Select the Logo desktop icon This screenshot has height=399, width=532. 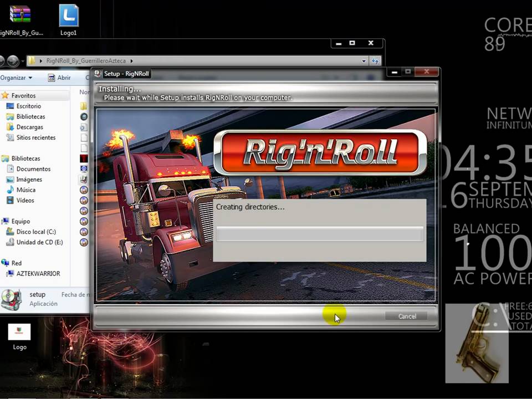(x=19, y=336)
